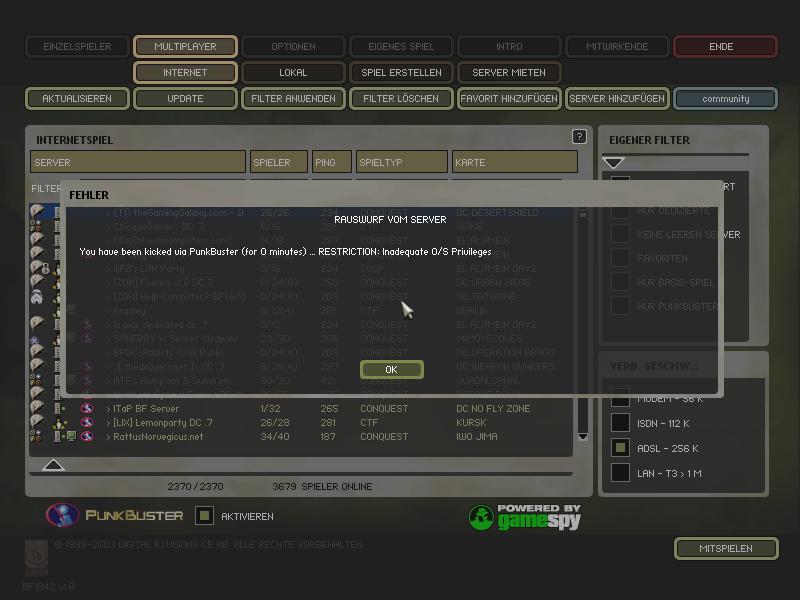Click the padlock icon in server list

pyautogui.click(x=45, y=269)
